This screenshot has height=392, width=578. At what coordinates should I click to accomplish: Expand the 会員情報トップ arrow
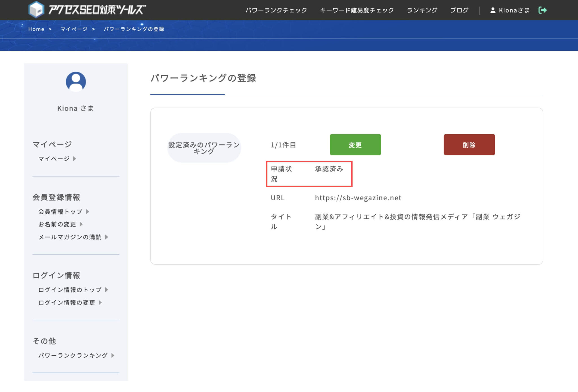87,212
